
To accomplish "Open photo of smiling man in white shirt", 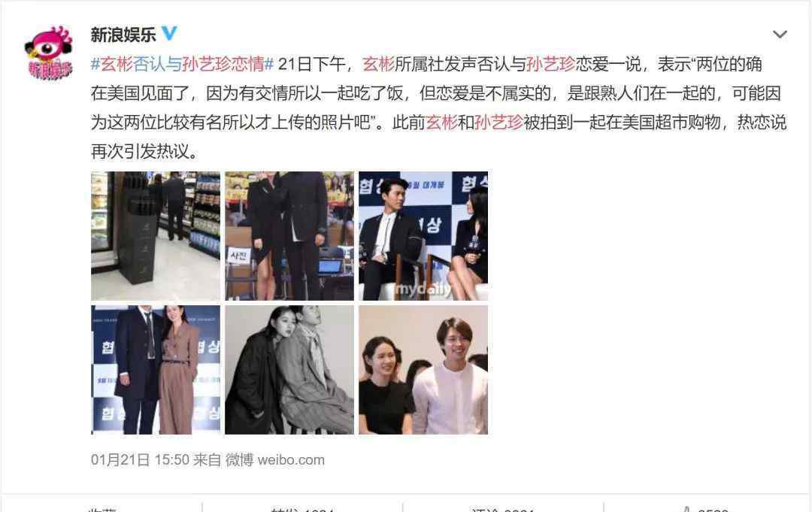I will pos(423,370).
